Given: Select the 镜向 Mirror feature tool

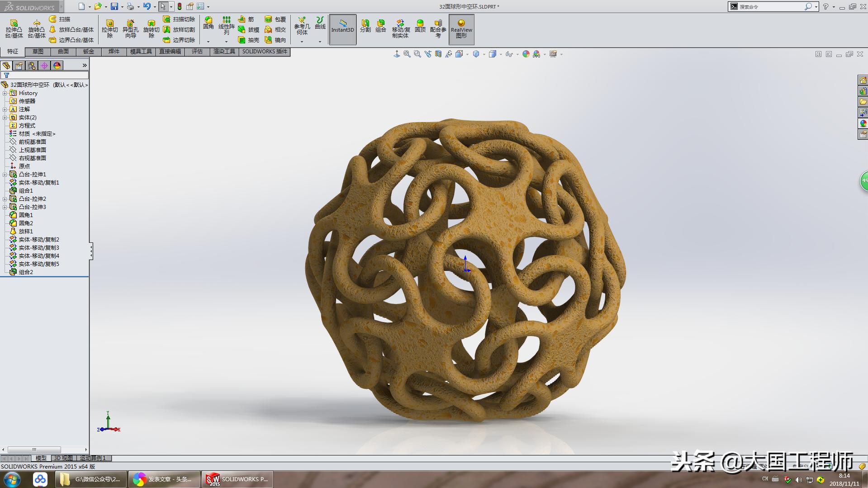Looking at the screenshot, I should (278, 40).
